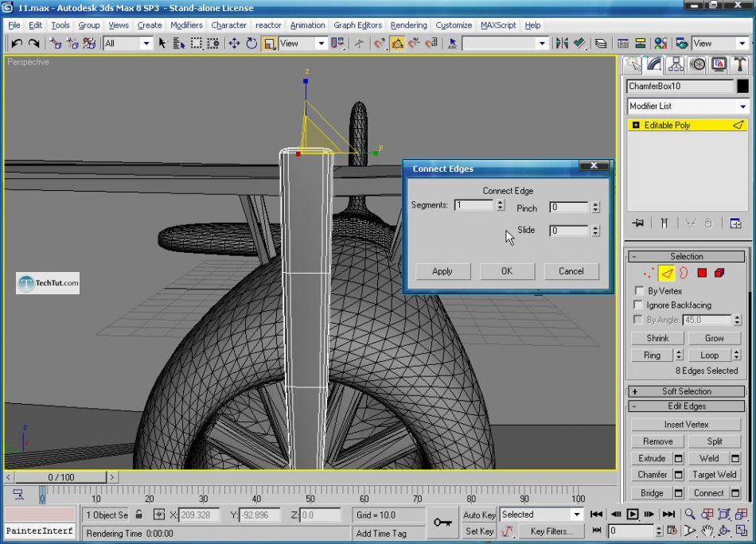Click OK in Connect Edges dialog
The image size is (756, 544).
coord(507,271)
